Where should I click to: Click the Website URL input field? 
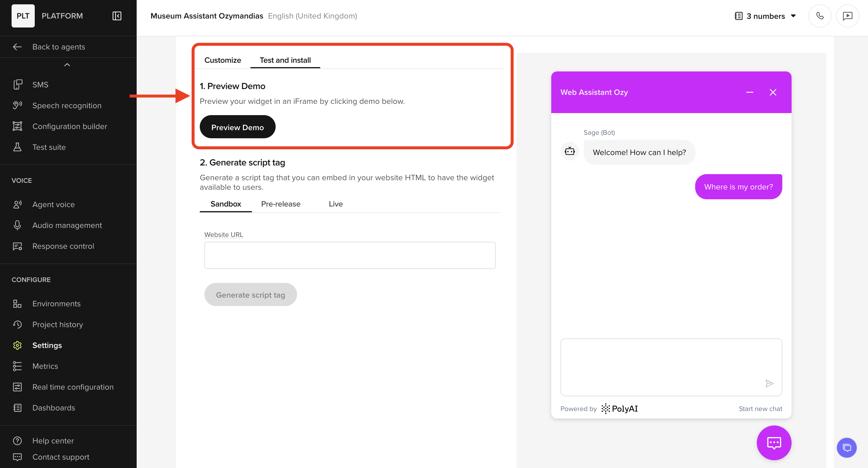(x=349, y=255)
